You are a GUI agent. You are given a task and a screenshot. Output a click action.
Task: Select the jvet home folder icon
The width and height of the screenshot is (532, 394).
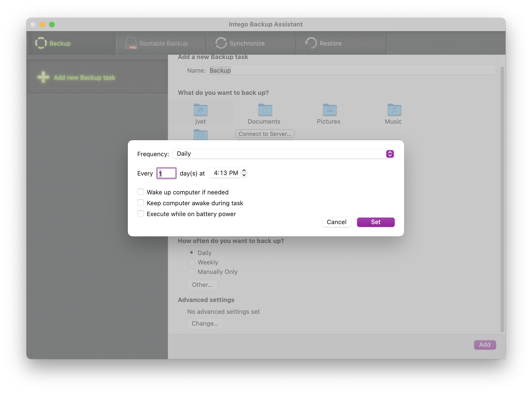(200, 110)
